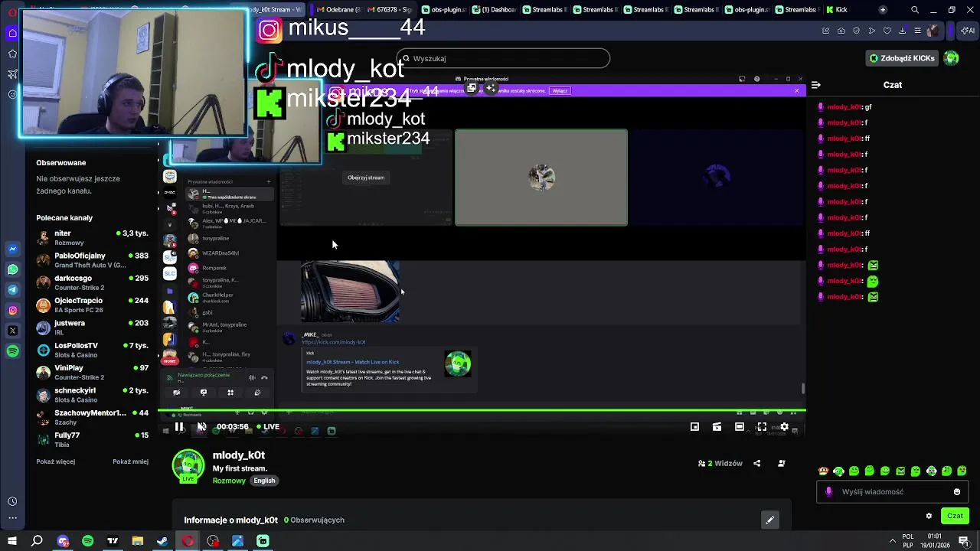980x551 pixels.
Task: Open Spotify from Windows taskbar
Action: tap(87, 541)
